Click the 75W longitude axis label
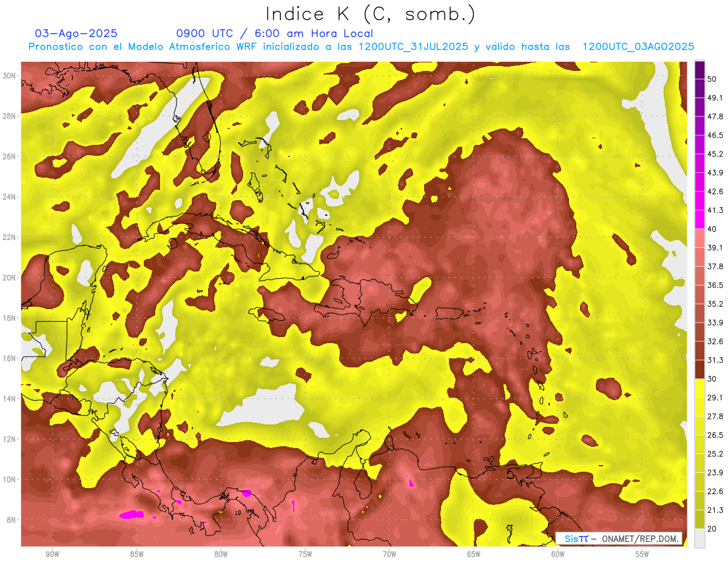 (305, 554)
